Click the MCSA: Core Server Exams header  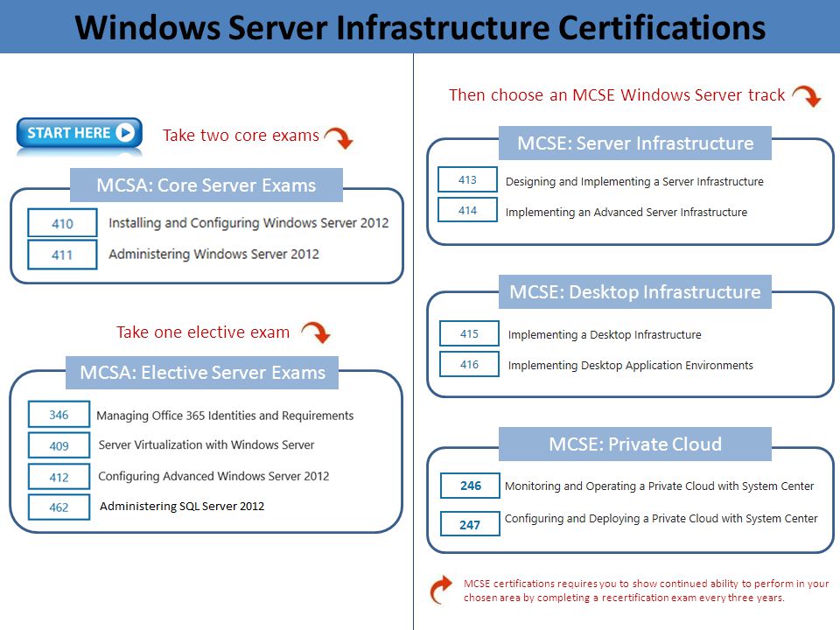(206, 185)
